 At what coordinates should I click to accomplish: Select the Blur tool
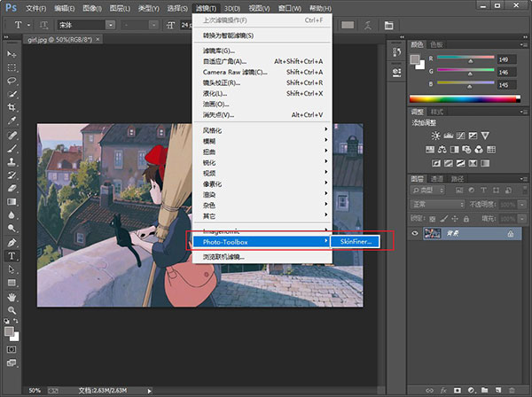(12, 215)
